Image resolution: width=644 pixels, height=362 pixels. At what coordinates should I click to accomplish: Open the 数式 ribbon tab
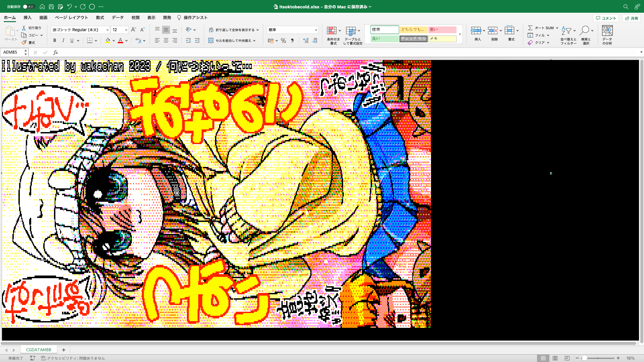click(x=100, y=18)
